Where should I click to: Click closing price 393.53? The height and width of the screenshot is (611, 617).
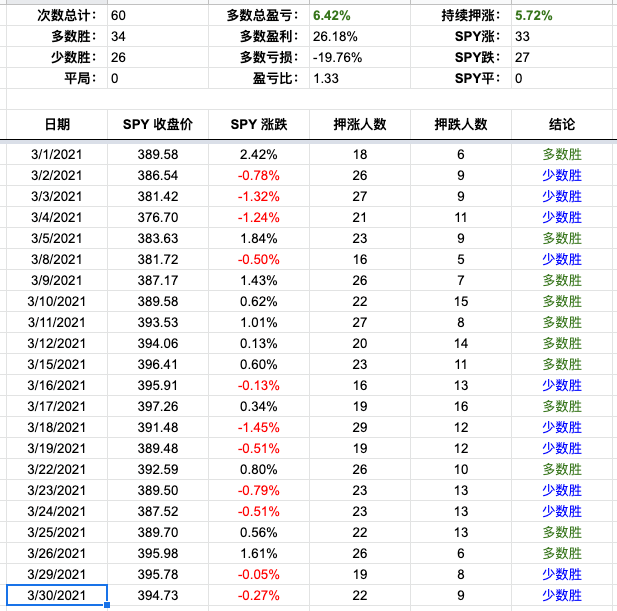click(x=158, y=322)
